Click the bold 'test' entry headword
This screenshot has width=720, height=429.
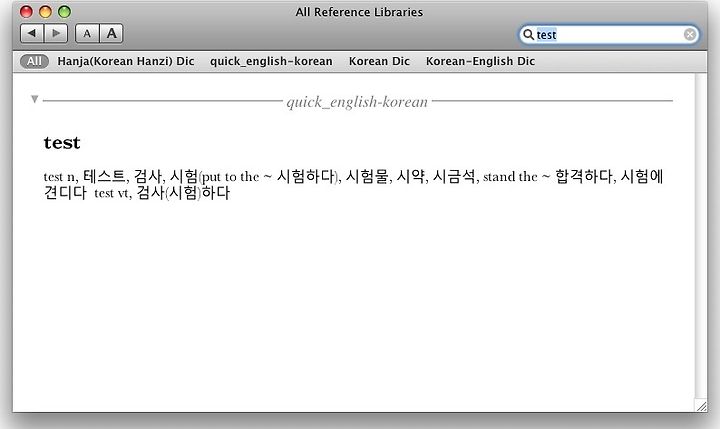point(62,143)
